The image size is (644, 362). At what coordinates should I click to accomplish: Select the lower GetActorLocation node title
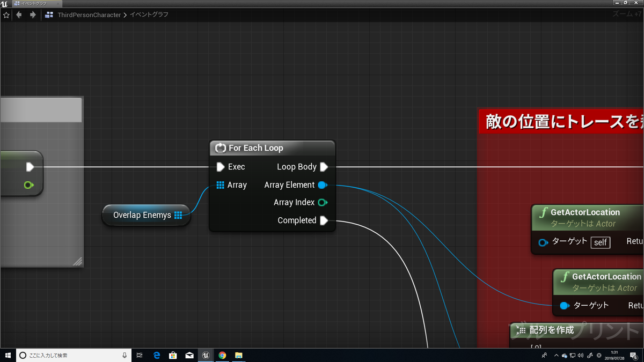click(x=606, y=277)
